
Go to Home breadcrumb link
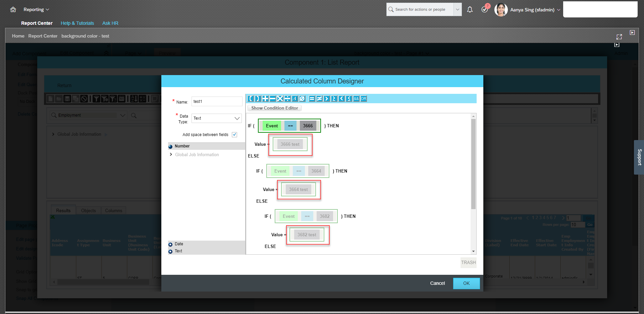tap(18, 36)
